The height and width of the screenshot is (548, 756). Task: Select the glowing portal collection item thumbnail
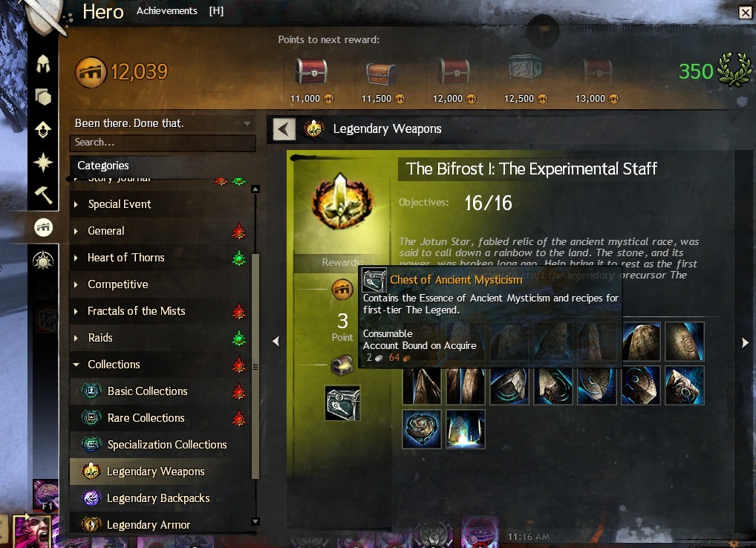466,429
